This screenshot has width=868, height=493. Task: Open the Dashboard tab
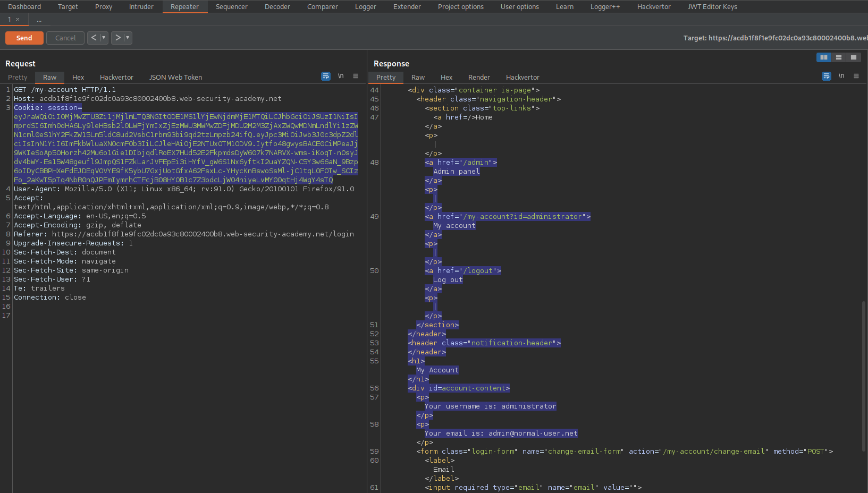(x=24, y=7)
